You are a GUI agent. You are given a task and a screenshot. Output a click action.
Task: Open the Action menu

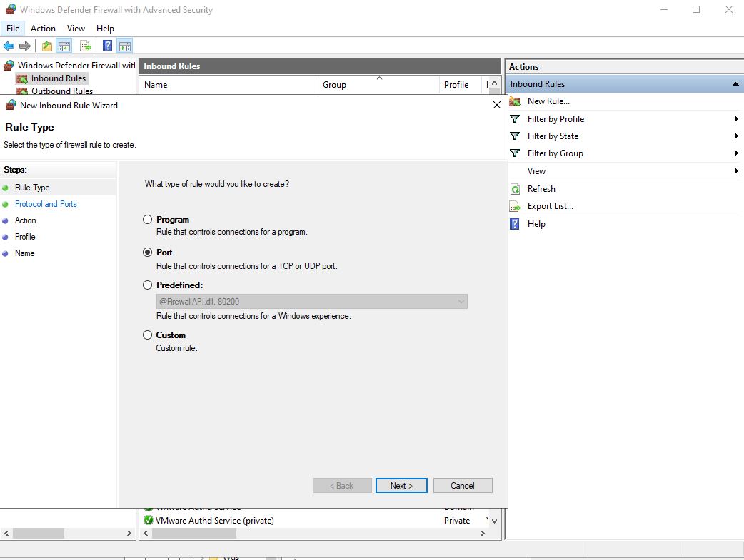(43, 29)
